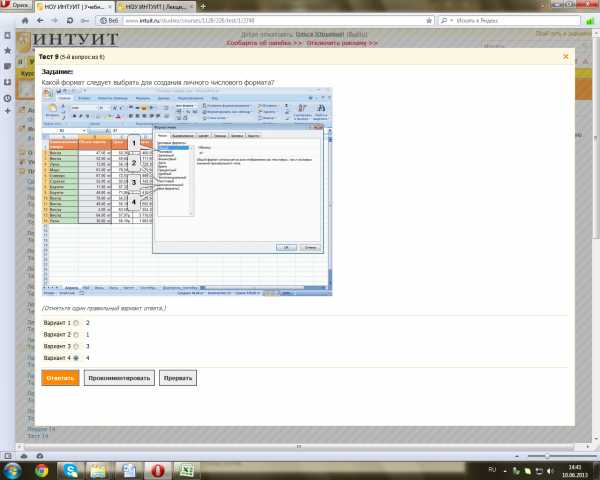The height and width of the screenshot is (480, 600).
Task: Click the key password wand icon
Action: [x=85, y=20]
